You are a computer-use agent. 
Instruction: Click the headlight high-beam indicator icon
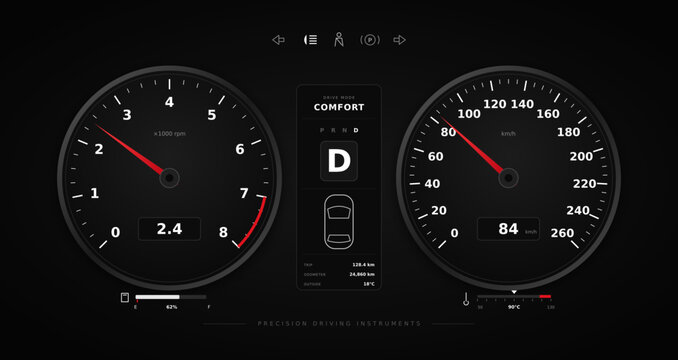[x=310, y=40]
